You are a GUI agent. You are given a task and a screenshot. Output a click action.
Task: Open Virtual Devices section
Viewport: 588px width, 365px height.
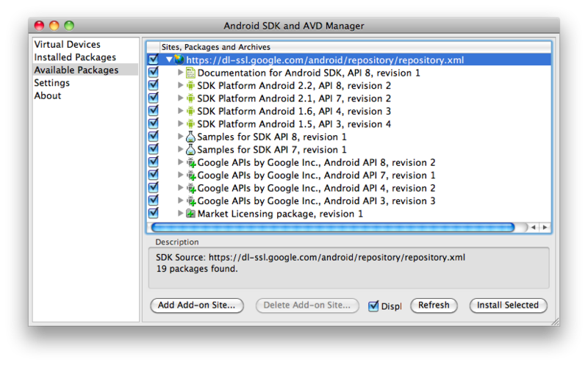pos(68,44)
